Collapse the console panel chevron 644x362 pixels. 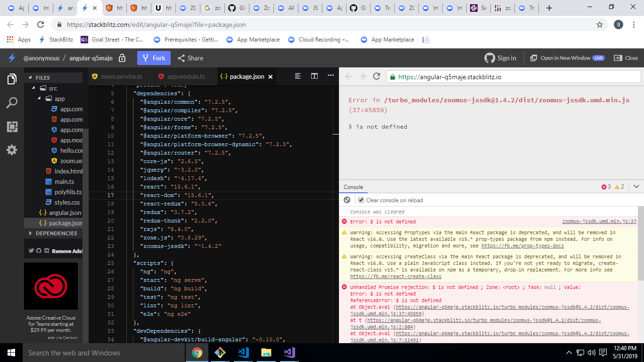pyautogui.click(x=636, y=187)
